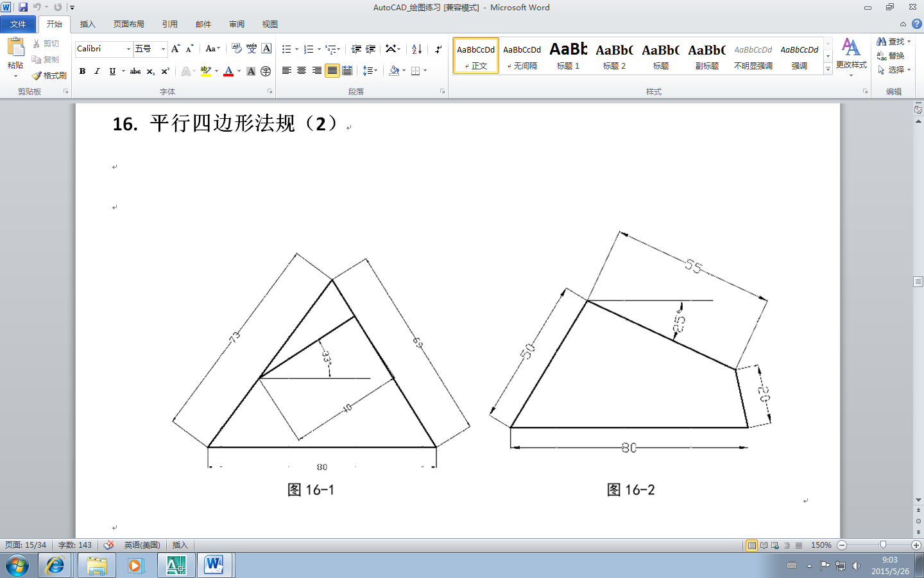Click the Character Border icon
Screen dimensions: 924x578
[267, 49]
